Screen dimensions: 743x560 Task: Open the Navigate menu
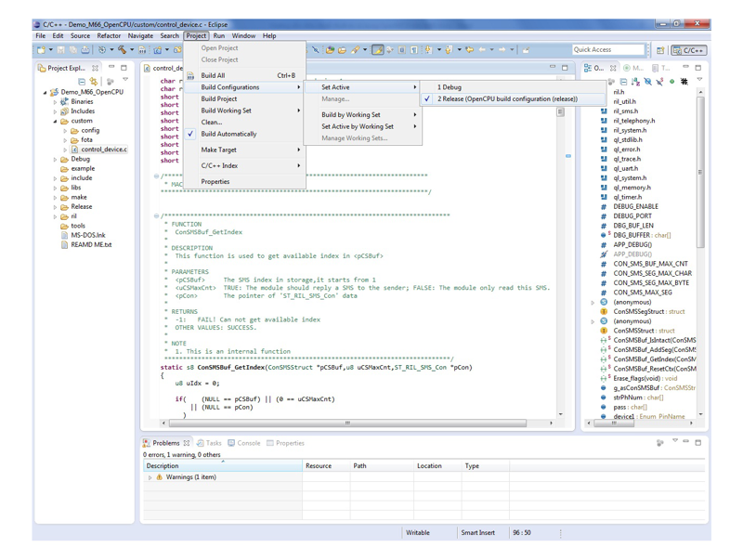click(140, 35)
